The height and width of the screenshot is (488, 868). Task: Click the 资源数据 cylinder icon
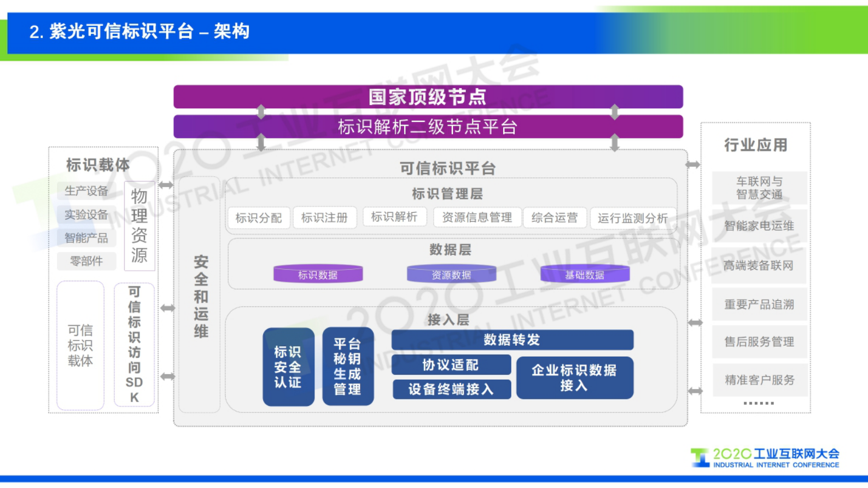(451, 274)
